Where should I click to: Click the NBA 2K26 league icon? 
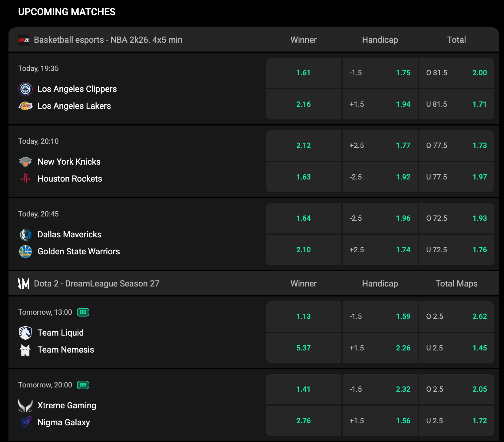pos(24,40)
